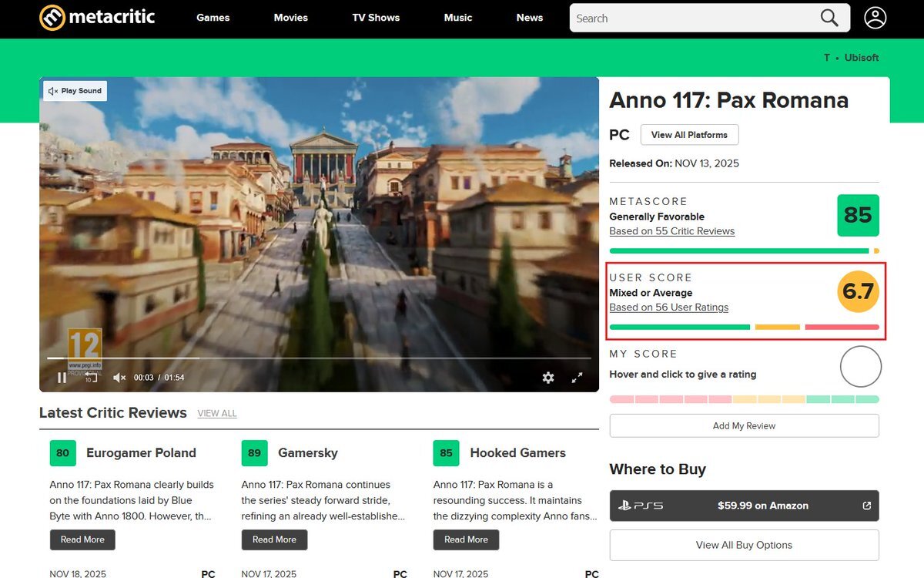Click the My Score rating circle
This screenshot has height=578, width=924.
tap(860, 367)
